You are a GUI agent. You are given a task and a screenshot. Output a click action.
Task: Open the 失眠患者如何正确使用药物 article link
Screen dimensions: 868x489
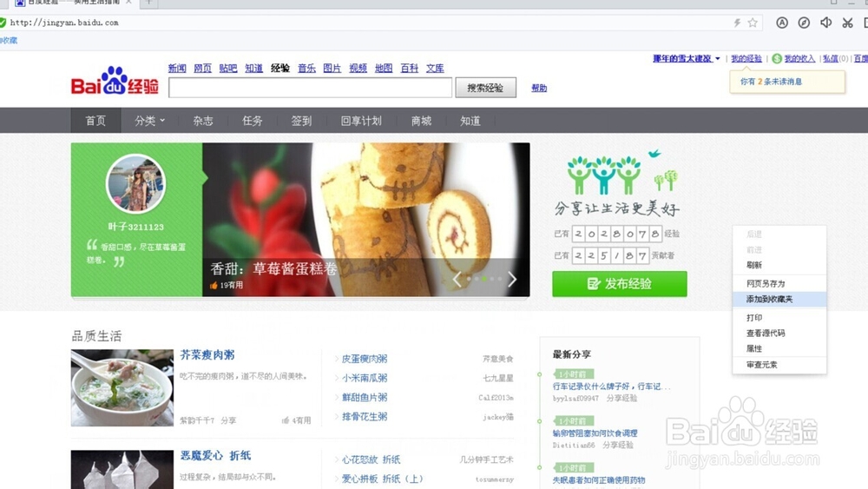click(599, 480)
